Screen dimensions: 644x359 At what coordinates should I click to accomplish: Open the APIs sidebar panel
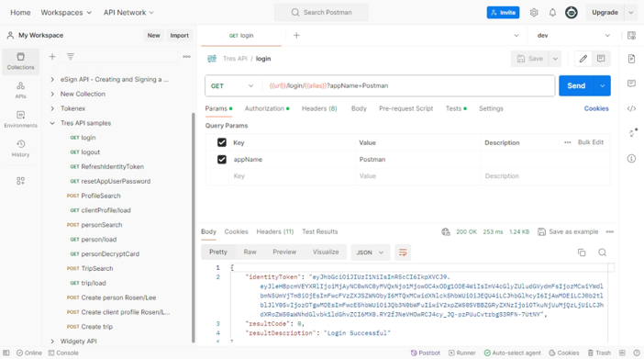click(20, 90)
